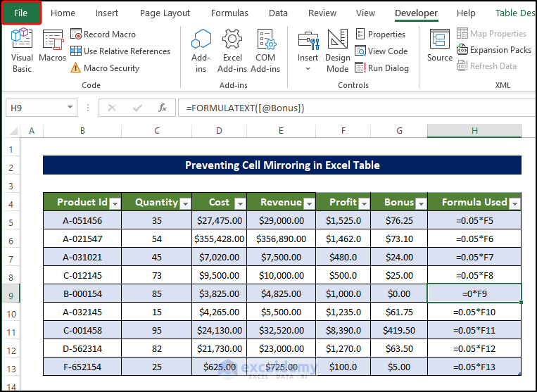The width and height of the screenshot is (537, 392).
Task: Click Controls Properties button
Action: pyautogui.click(x=380, y=34)
